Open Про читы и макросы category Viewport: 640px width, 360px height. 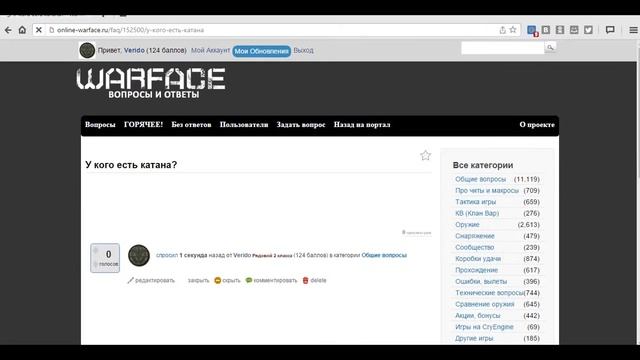pos(487,191)
